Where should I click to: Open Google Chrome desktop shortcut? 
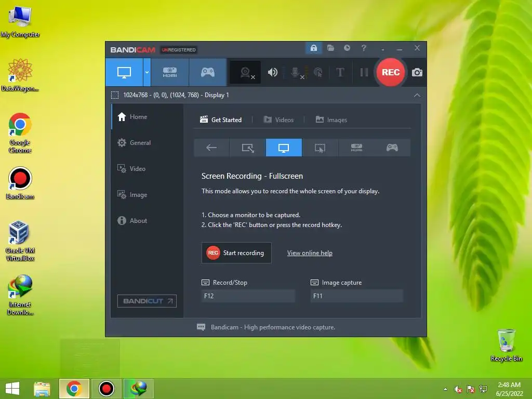point(20,133)
